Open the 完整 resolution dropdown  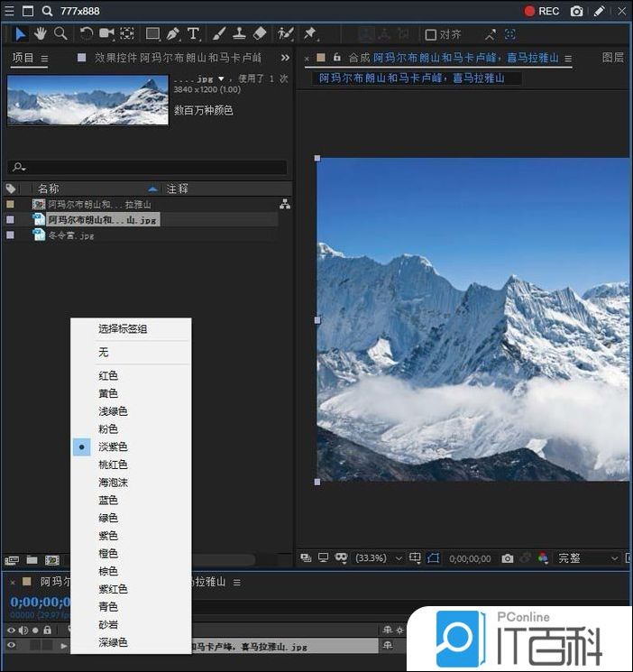pos(588,558)
